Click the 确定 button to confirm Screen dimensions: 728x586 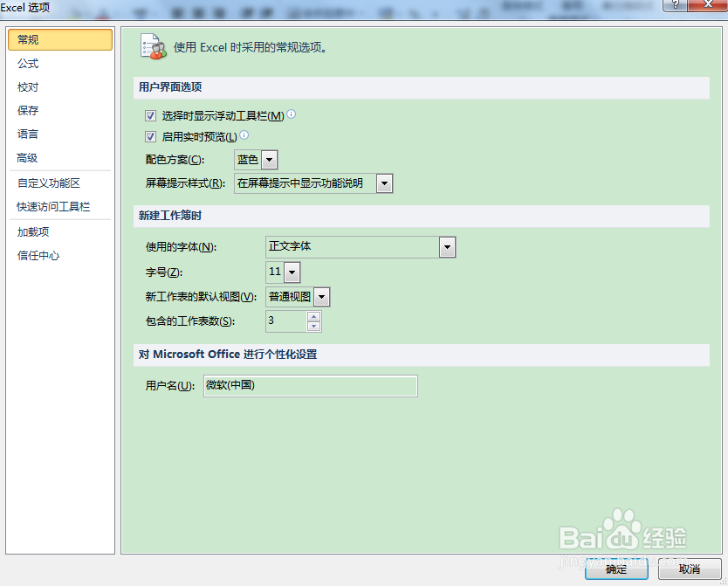[x=616, y=569]
